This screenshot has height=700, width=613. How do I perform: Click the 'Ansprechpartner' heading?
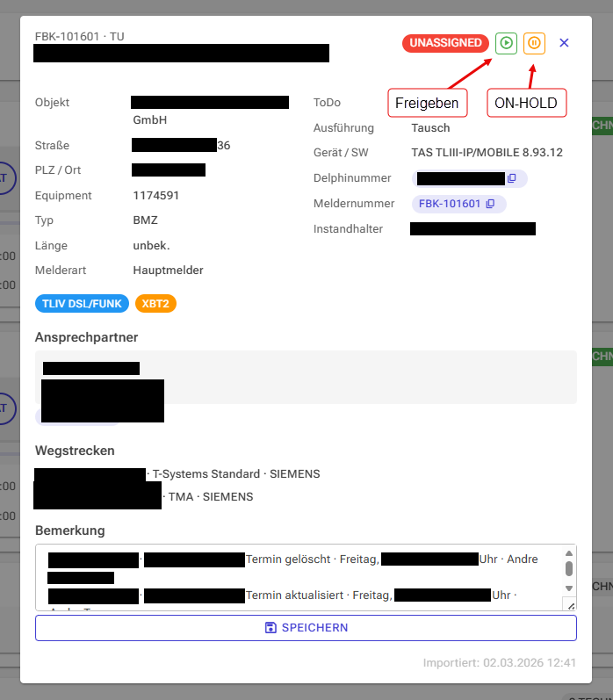(87, 337)
